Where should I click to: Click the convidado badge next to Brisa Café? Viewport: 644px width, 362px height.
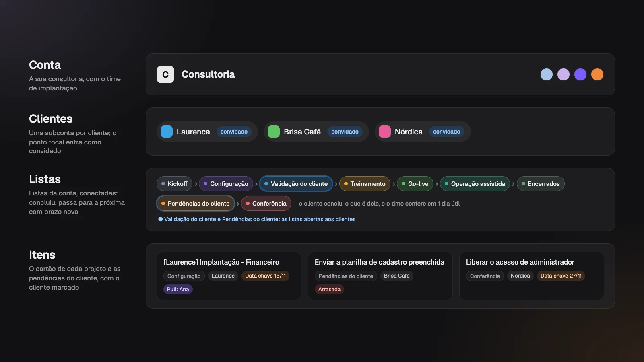(345, 132)
